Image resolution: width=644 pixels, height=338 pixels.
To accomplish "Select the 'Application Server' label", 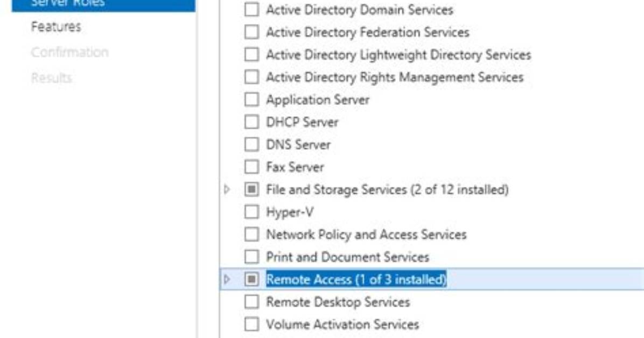I will coord(318,100).
